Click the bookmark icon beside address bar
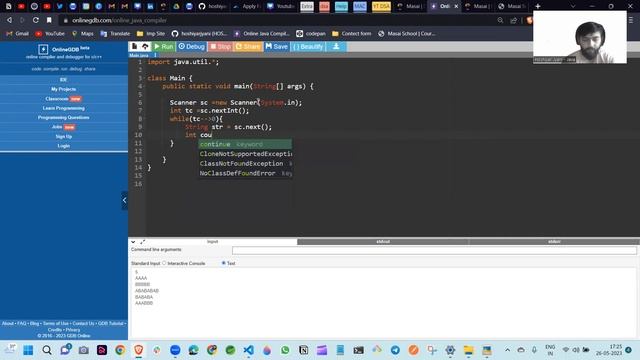Viewport: 640px width, 360px height. [49, 20]
